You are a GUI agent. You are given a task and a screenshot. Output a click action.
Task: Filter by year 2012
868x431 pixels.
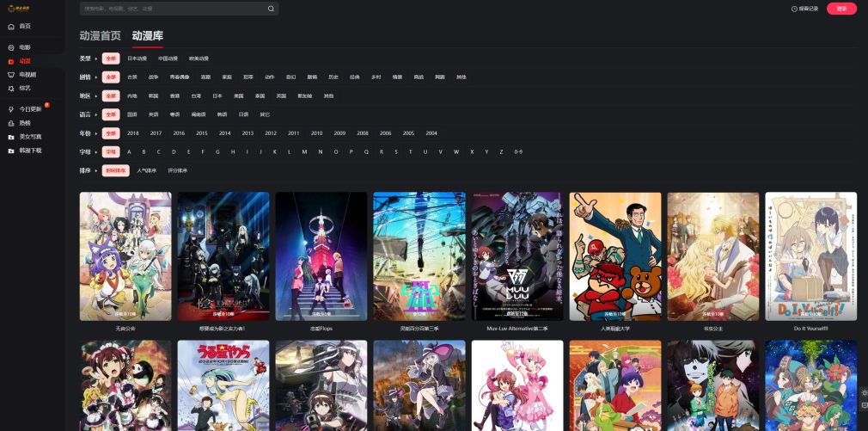271,133
